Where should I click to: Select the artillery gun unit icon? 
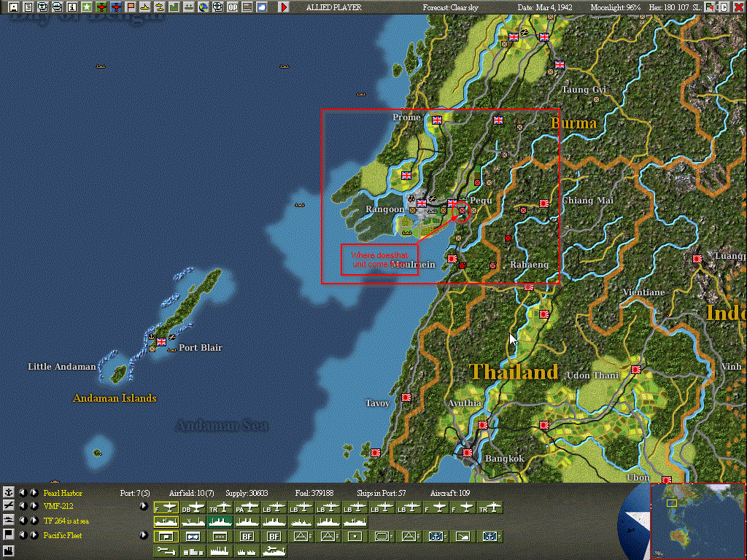(x=462, y=537)
